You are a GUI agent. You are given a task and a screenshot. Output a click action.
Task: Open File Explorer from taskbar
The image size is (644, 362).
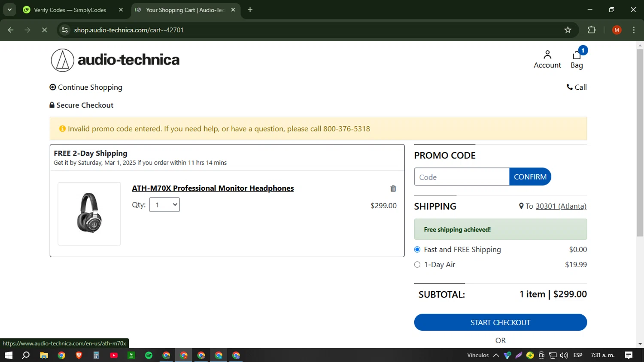[44, 355]
